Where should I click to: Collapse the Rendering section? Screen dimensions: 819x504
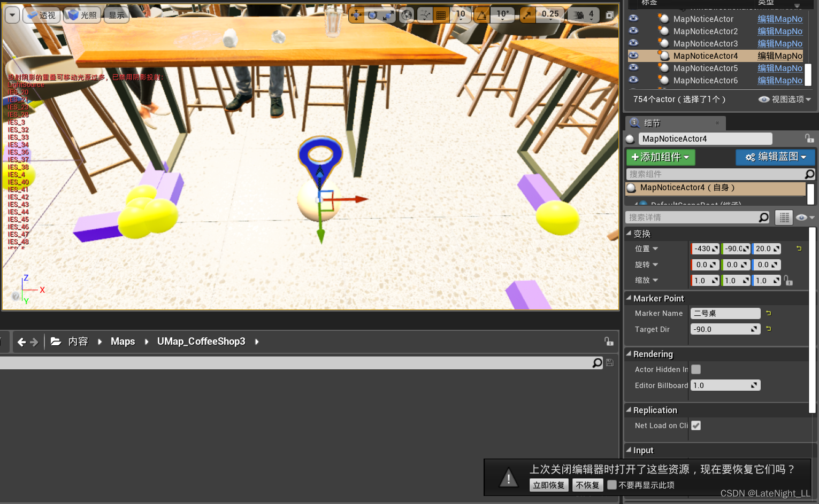(629, 354)
